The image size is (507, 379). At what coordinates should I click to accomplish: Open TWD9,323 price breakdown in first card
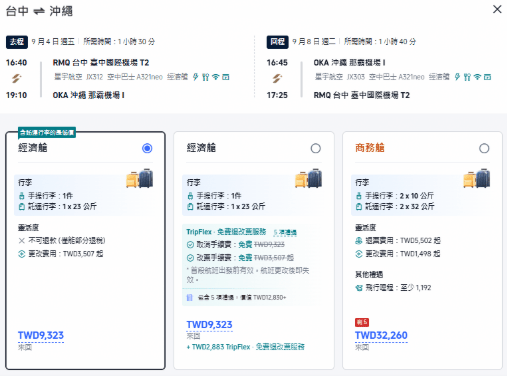pos(41,335)
